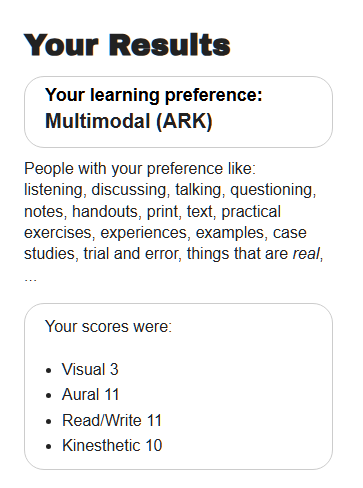Screen dimensions: 363x488
Task: Click the word "handouts" in the description
Action: coord(105,211)
